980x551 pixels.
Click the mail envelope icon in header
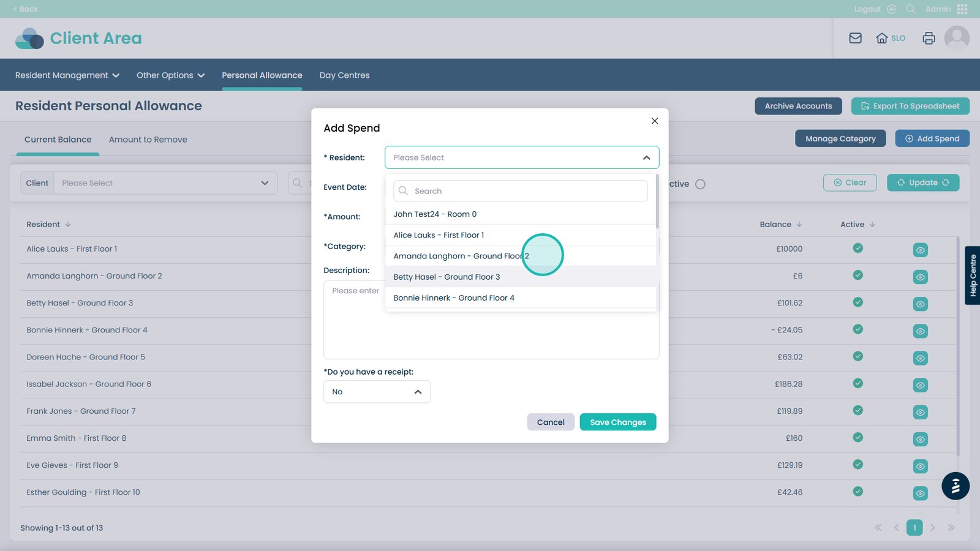tap(855, 38)
